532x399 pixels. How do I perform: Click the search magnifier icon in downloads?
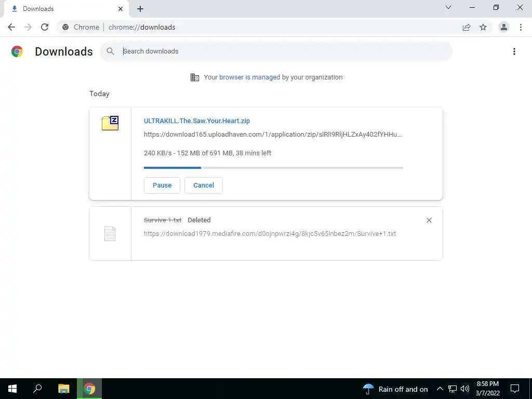click(110, 51)
